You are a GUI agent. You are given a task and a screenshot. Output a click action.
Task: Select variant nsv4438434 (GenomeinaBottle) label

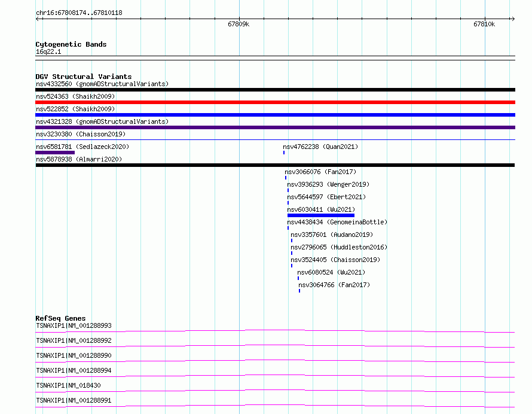pos(337,222)
